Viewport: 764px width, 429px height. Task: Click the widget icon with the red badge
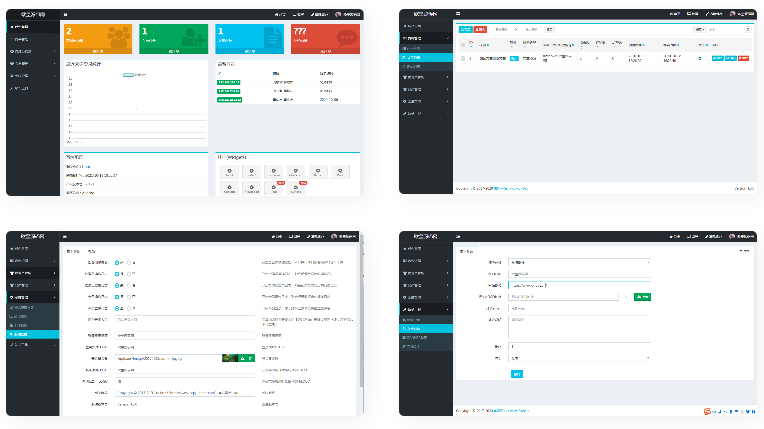(276, 187)
